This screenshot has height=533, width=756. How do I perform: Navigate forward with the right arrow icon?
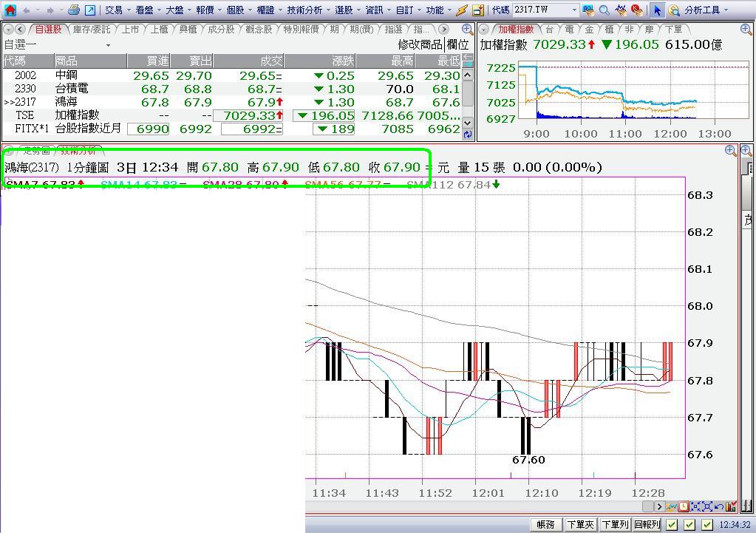coord(50,10)
